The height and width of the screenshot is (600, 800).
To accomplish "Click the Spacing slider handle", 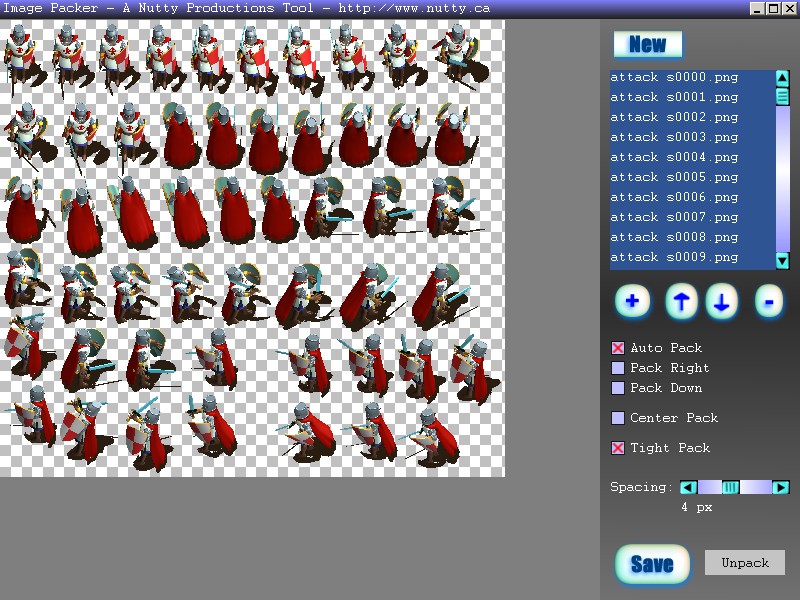I will tap(731, 488).
